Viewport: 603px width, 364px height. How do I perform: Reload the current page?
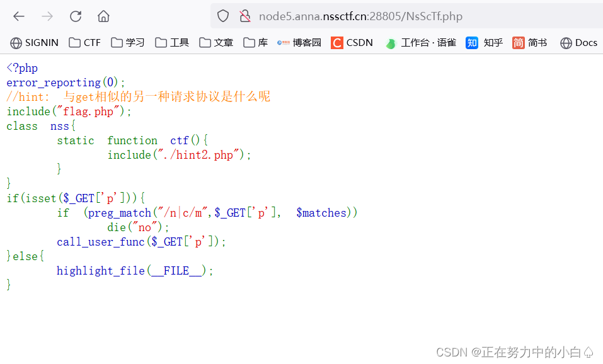coord(75,16)
